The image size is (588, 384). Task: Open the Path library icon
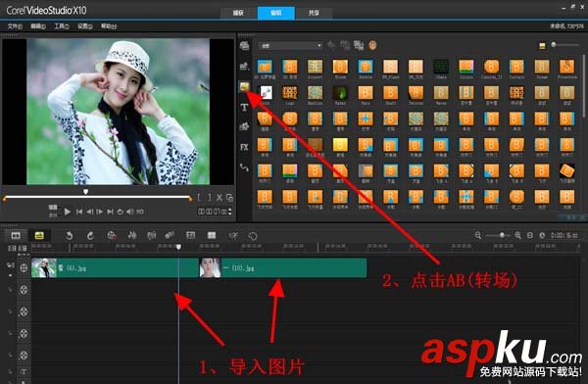(x=244, y=168)
